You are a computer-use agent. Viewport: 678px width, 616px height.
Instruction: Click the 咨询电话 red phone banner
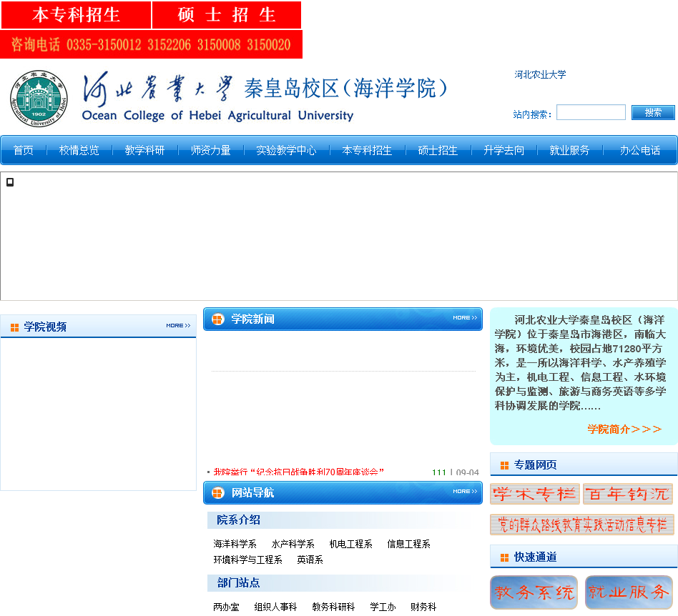pyautogui.click(x=151, y=44)
